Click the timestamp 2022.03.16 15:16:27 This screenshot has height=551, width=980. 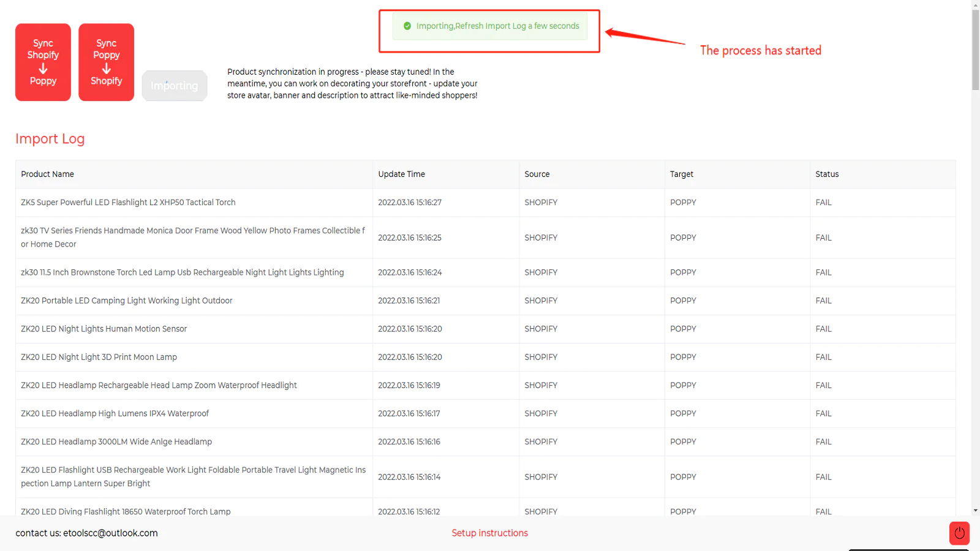point(410,203)
